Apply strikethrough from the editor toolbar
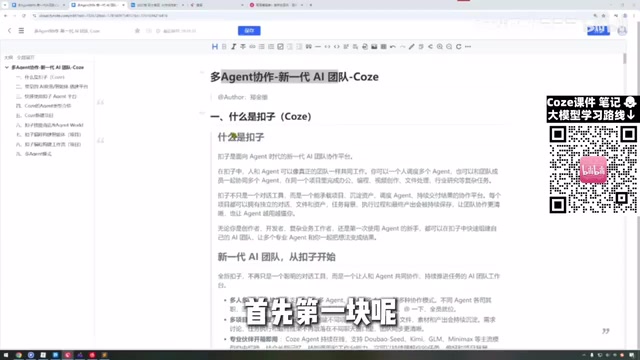 click(x=243, y=47)
